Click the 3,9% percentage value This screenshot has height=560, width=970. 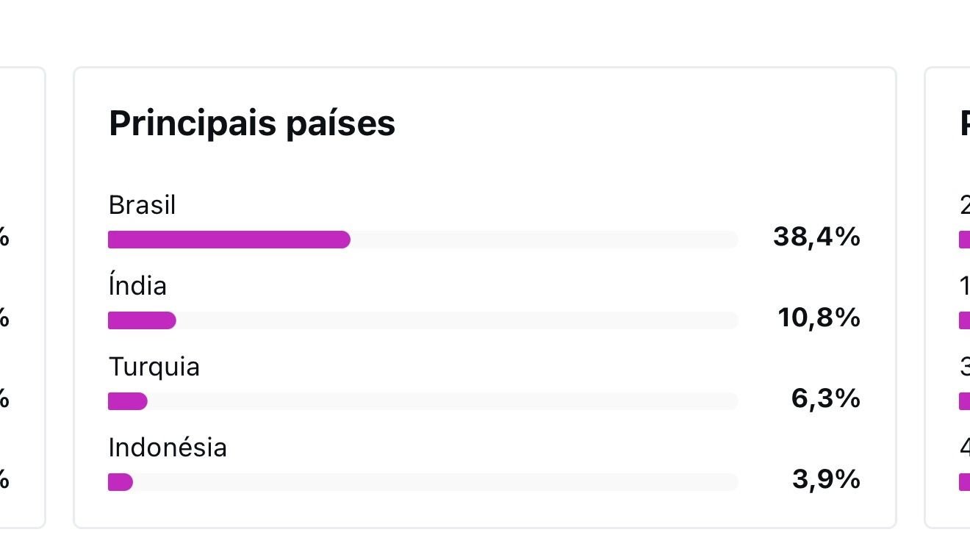click(826, 479)
